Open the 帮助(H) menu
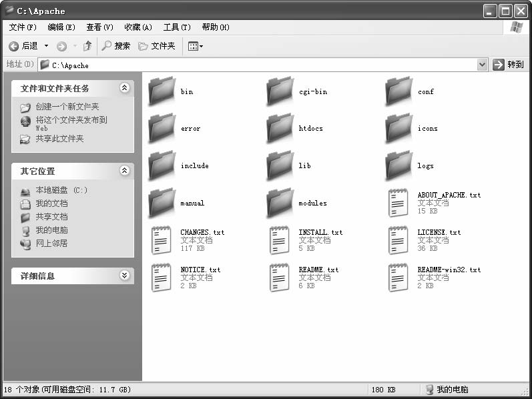532x399 pixels. pyautogui.click(x=216, y=27)
